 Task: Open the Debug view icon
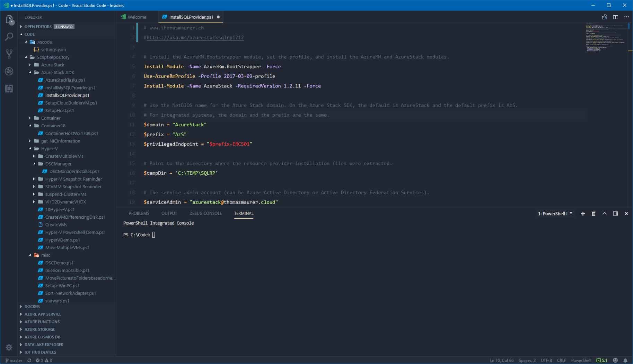tap(9, 71)
